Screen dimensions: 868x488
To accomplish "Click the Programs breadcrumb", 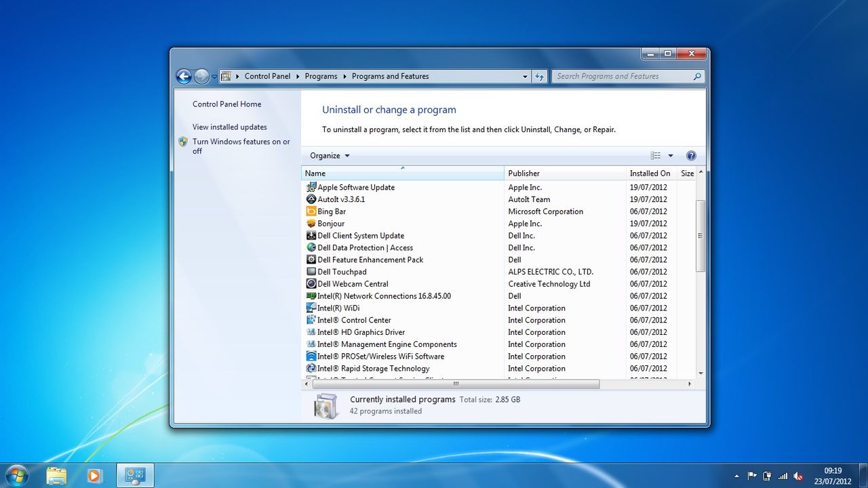I will pos(321,77).
